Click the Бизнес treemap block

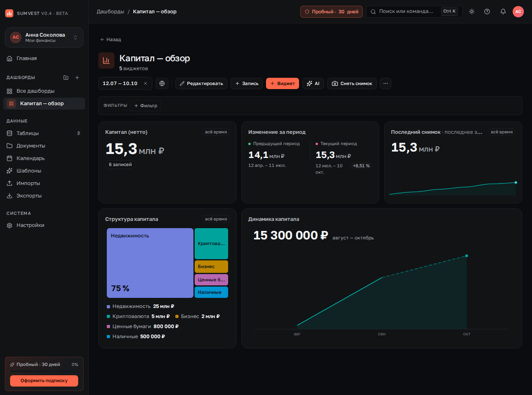[211, 266]
